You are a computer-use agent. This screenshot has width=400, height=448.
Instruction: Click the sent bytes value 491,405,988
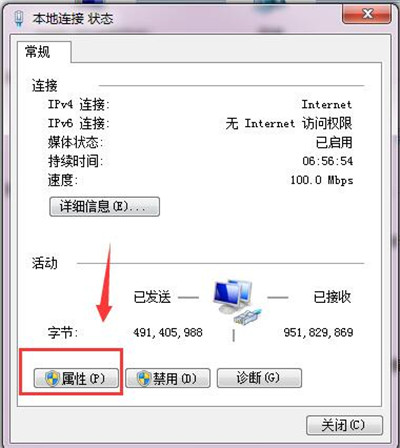click(168, 333)
